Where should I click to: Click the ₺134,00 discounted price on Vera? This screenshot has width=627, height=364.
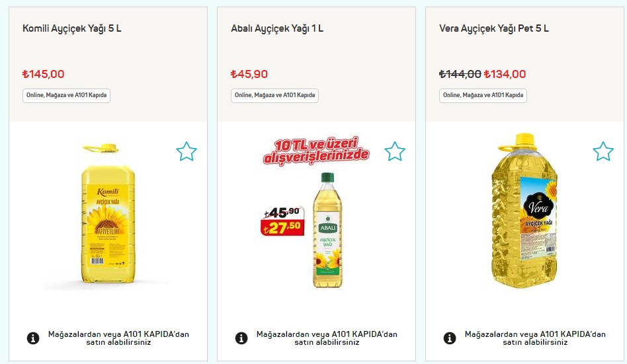(505, 74)
